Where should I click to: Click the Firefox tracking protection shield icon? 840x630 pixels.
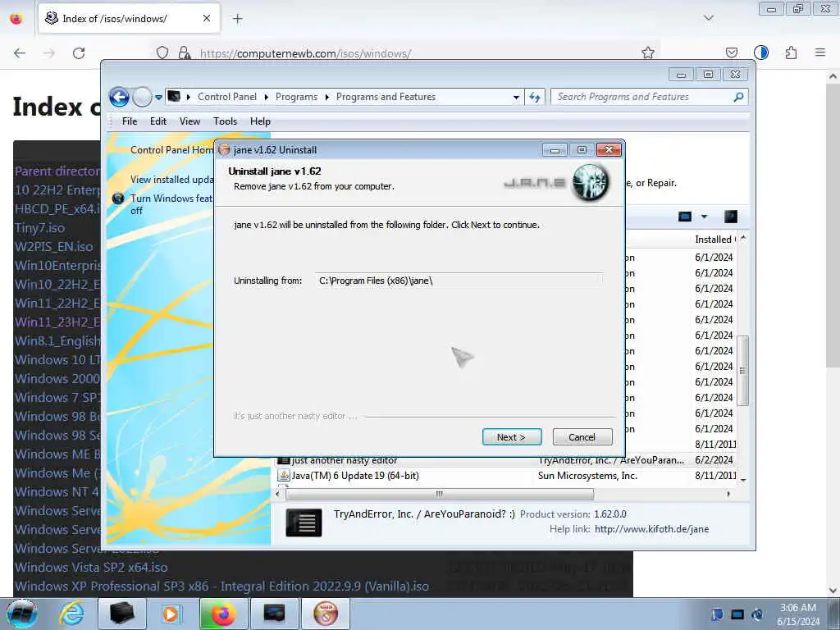click(162, 52)
